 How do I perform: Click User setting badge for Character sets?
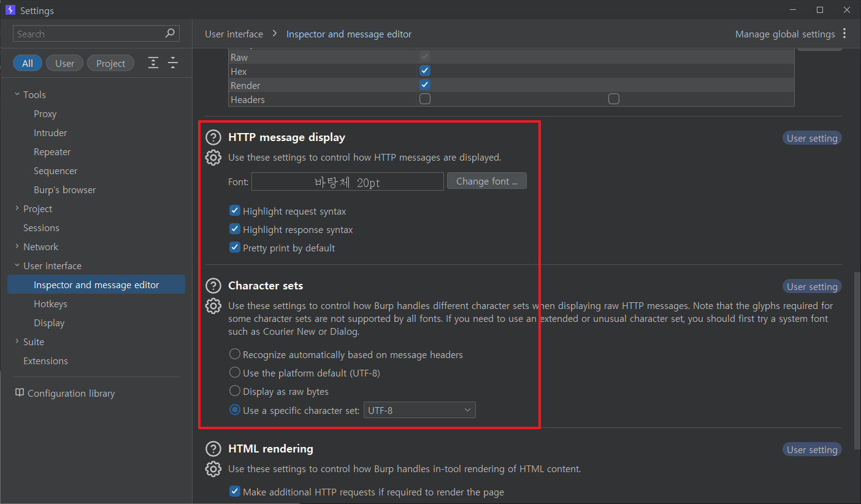[x=812, y=286]
